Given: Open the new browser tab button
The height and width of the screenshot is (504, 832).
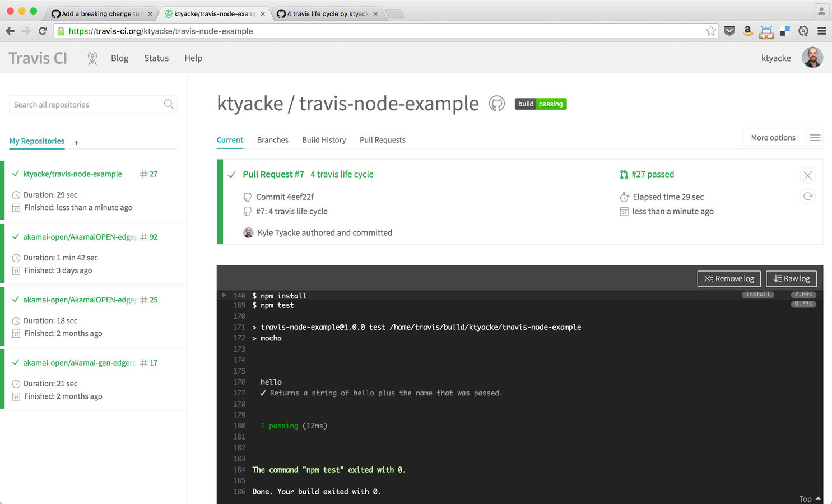Looking at the screenshot, I should [394, 14].
